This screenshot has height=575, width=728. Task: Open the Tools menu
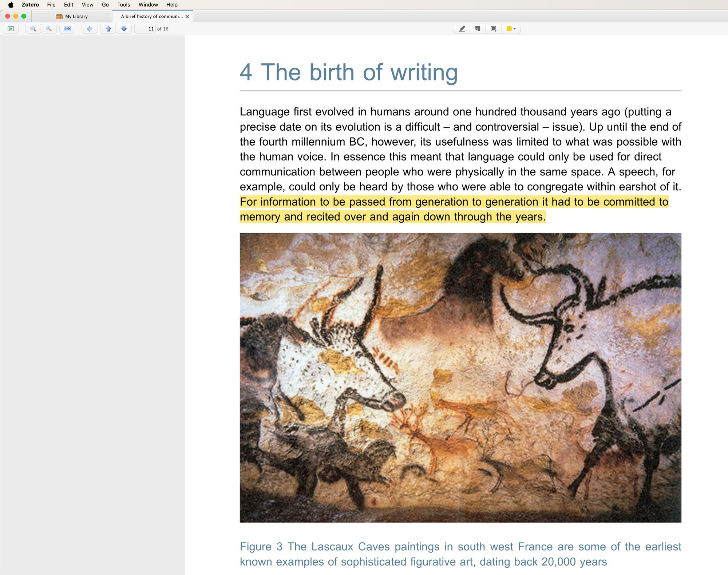coord(123,5)
